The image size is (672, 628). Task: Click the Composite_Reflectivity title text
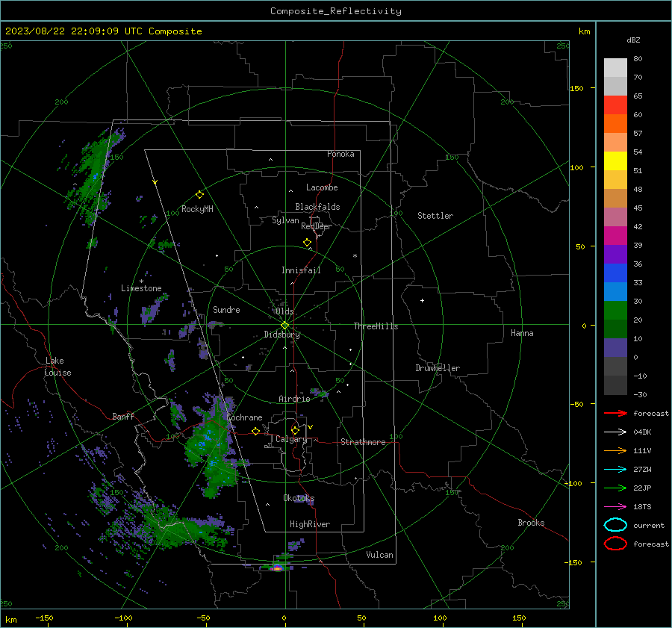336,11
